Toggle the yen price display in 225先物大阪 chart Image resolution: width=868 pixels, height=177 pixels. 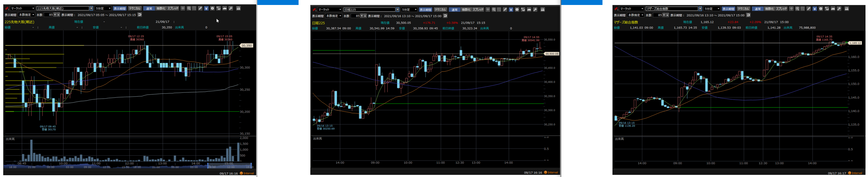206,8
